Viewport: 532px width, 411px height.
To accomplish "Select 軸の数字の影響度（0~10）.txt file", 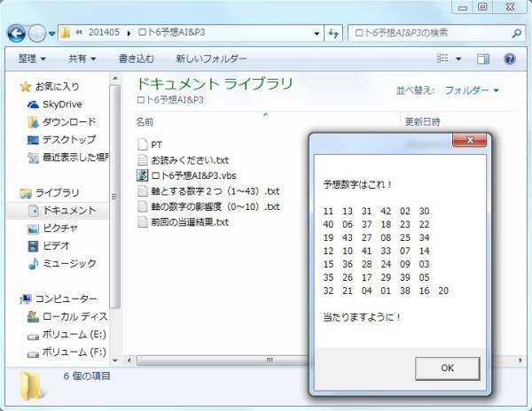I will [208, 206].
